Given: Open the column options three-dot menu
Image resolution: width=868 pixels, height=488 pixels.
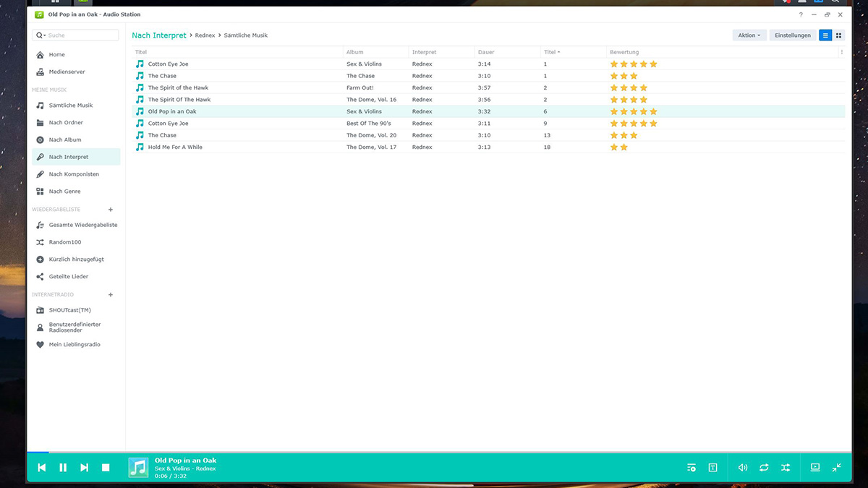Looking at the screenshot, I should coord(841,52).
